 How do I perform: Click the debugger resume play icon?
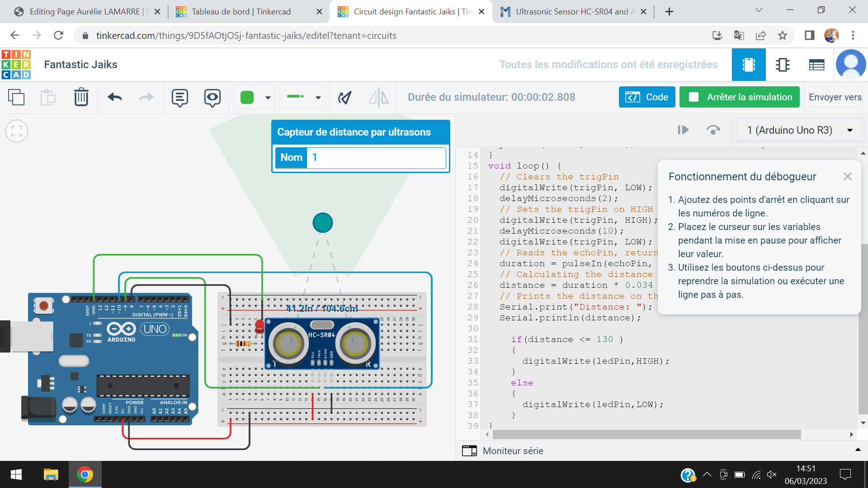coord(683,130)
